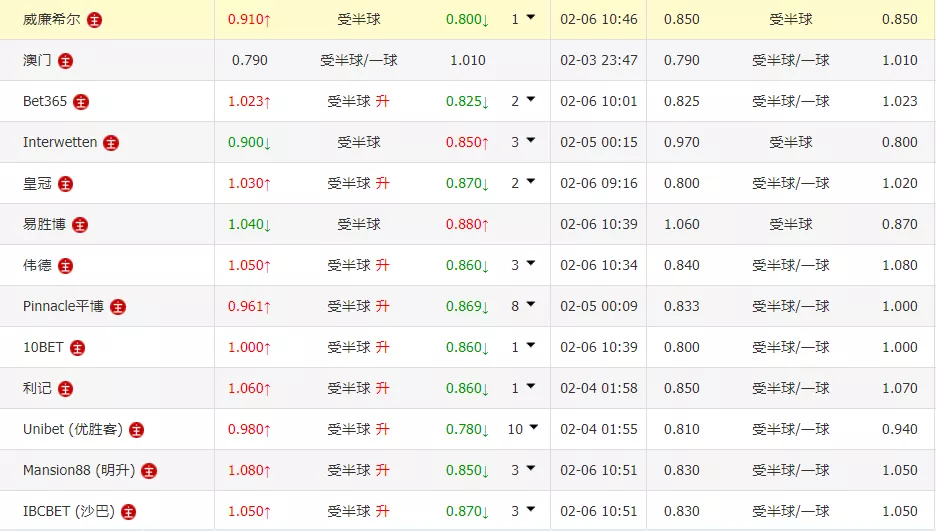
Task: Click the red 主 icon beside 威廉希尔
Action: pyautogui.click(x=94, y=19)
